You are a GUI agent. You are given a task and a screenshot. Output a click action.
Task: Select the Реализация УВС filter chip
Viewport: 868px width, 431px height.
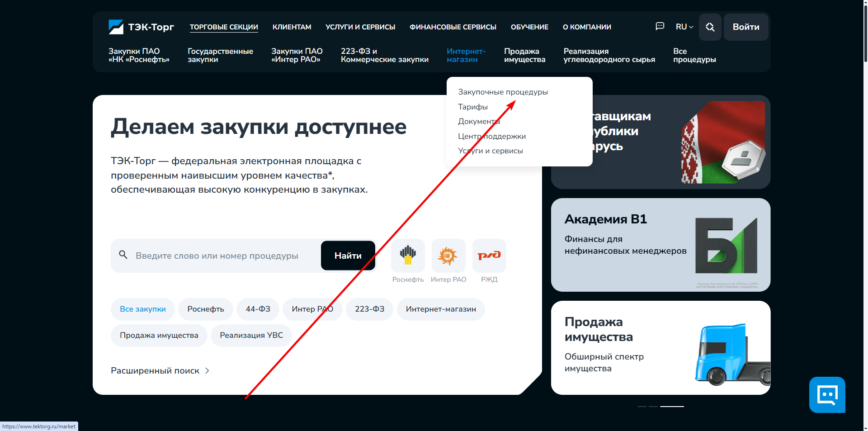point(251,335)
